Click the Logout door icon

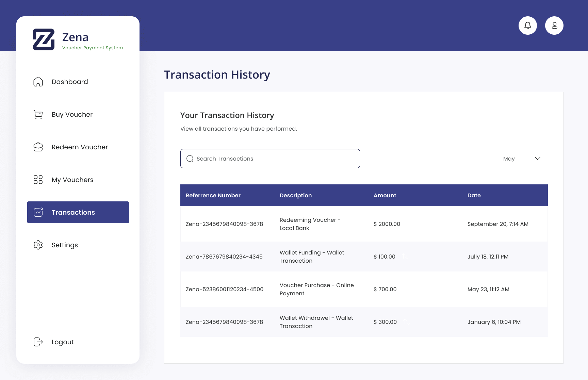pyautogui.click(x=38, y=342)
